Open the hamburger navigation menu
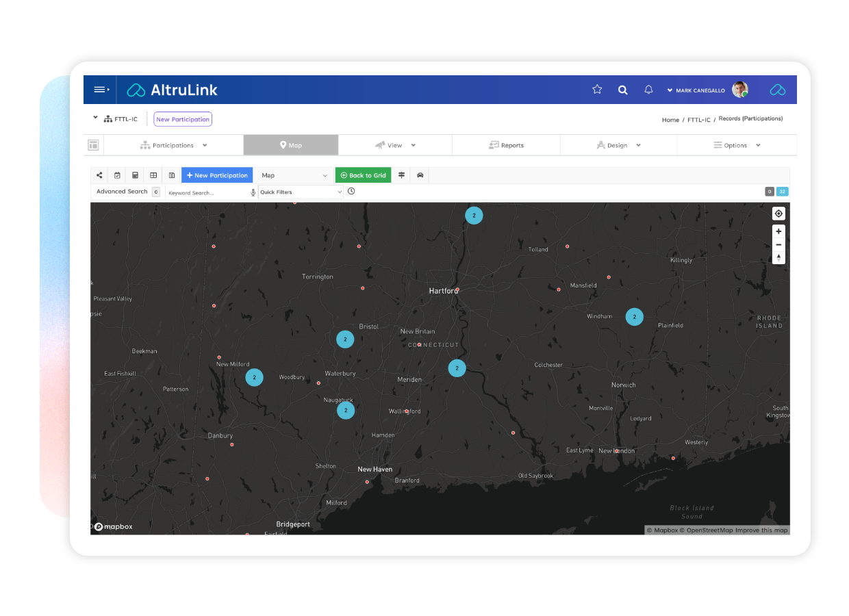 click(x=101, y=90)
